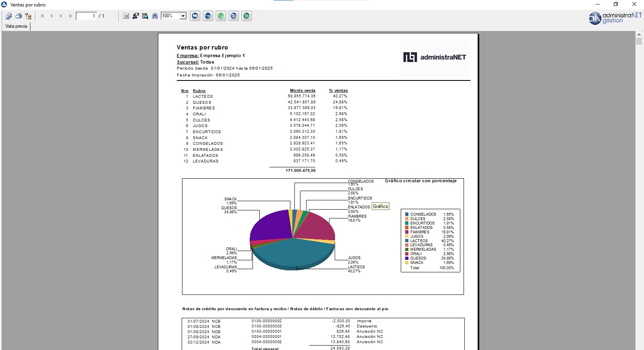644x350 pixels.
Task: Click MERMELADAS in the rubro table
Action: pyautogui.click(x=208, y=150)
